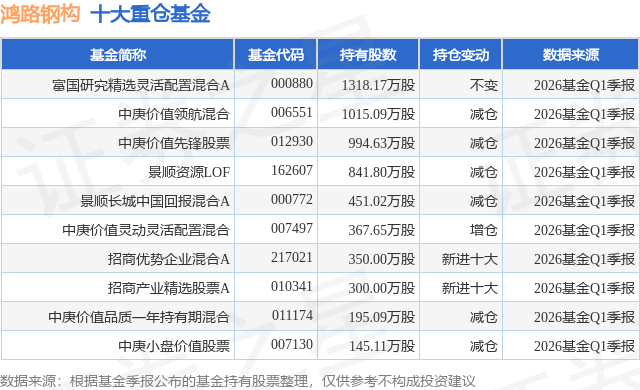The height and width of the screenshot is (390, 640).
Task: Select fund 中庚价值灵动灵活配置混合
Action: 146,230
